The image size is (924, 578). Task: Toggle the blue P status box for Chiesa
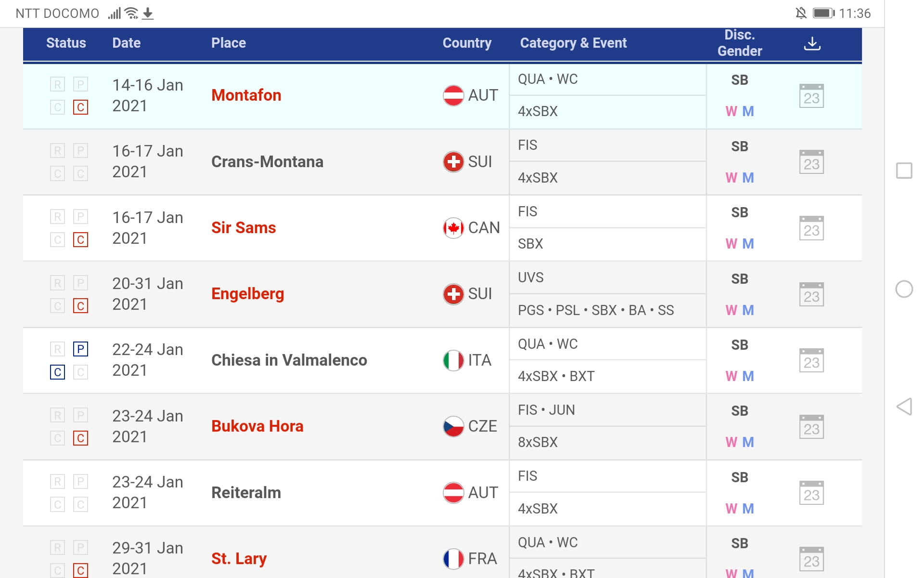(80, 349)
